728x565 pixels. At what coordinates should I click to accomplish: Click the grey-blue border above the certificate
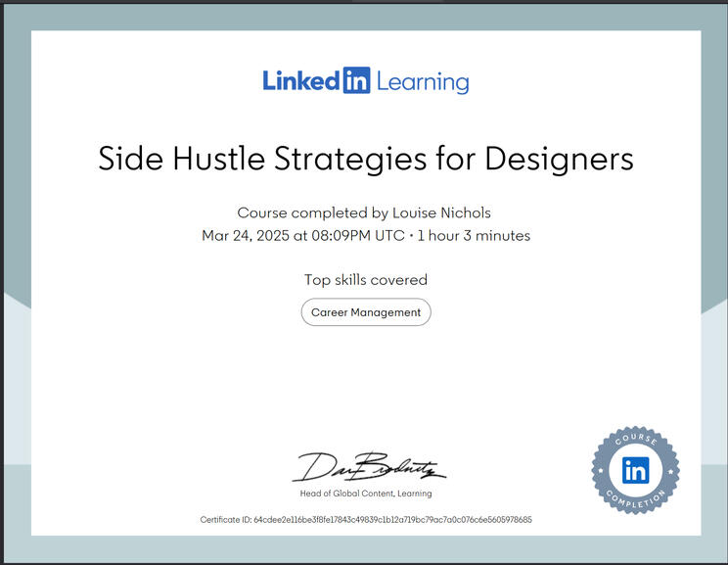[x=365, y=17]
